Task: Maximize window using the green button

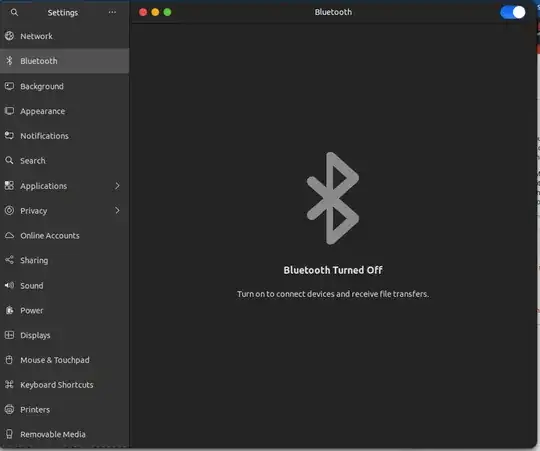Action: click(x=167, y=12)
